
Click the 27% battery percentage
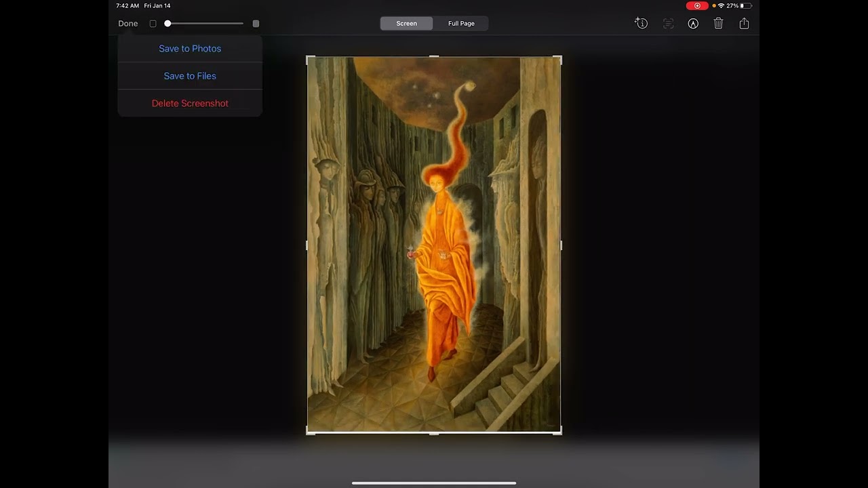[x=732, y=5]
